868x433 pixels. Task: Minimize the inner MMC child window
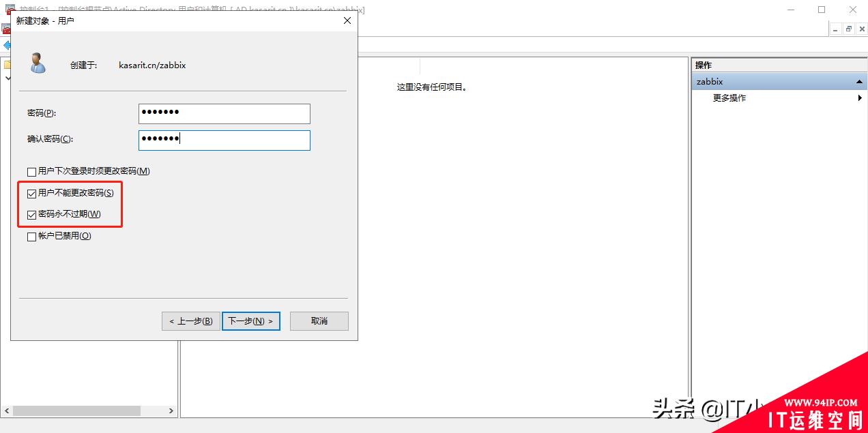837,29
